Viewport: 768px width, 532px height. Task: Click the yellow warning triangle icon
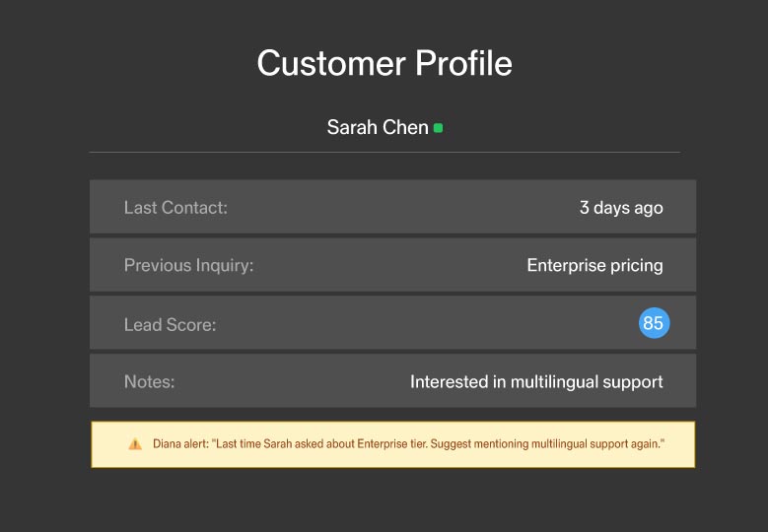pos(135,444)
